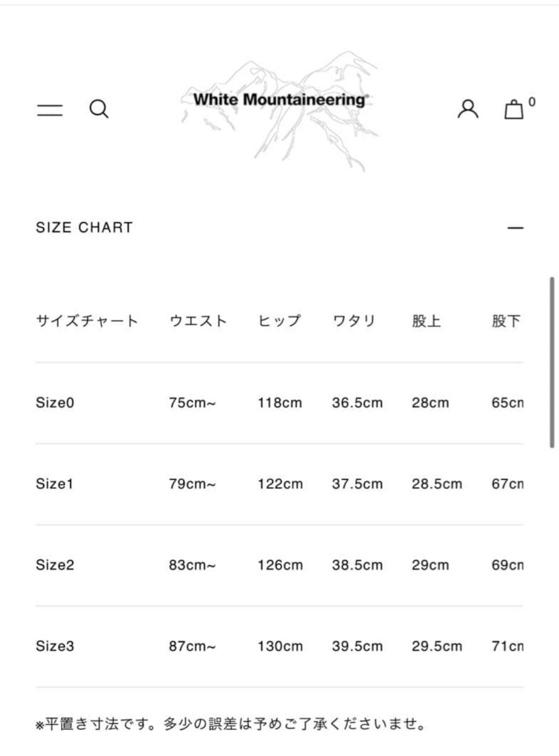Image resolution: width=559 pixels, height=756 pixels.
Task: Select the Size0 row label
Action: click(55, 403)
